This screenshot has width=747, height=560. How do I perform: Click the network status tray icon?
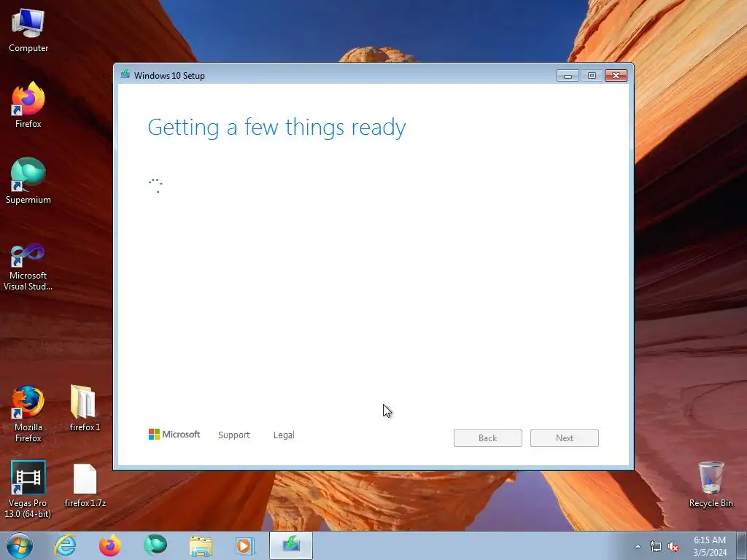tap(656, 547)
